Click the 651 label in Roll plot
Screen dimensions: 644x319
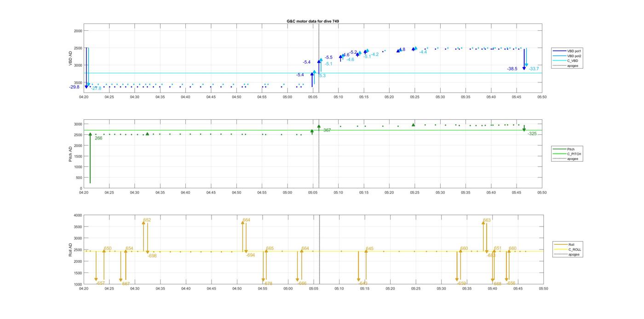[x=498, y=248]
